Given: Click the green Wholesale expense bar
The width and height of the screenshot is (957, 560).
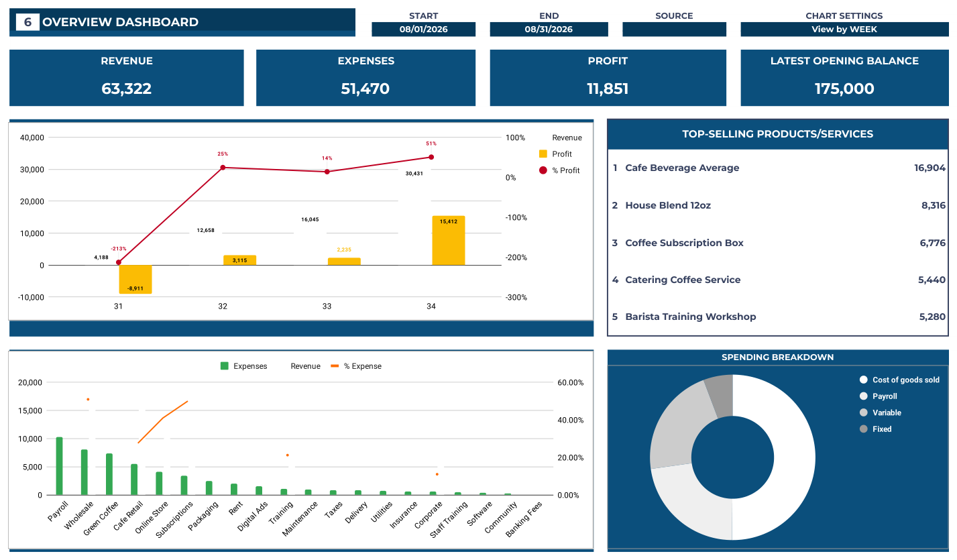Looking at the screenshot, I should click(x=85, y=472).
